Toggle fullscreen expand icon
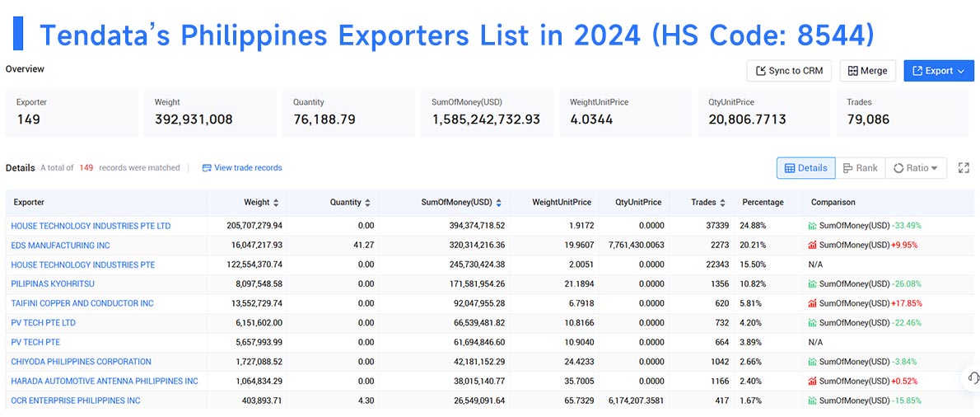The width and height of the screenshot is (980, 417). click(964, 167)
